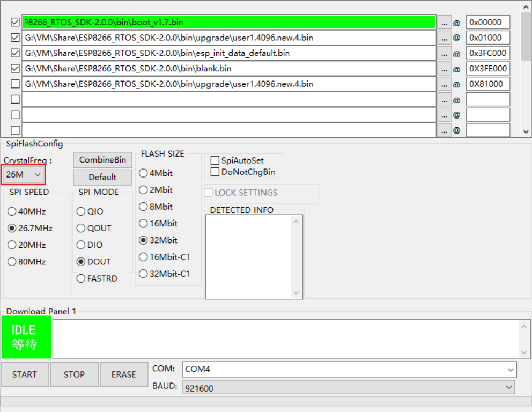532x412 pixels.
Task: Browse file for the 0X81000 row
Action: [x=444, y=84]
